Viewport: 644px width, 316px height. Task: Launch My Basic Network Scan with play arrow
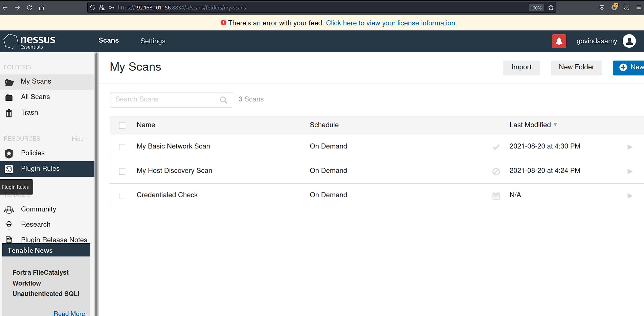[x=630, y=147]
